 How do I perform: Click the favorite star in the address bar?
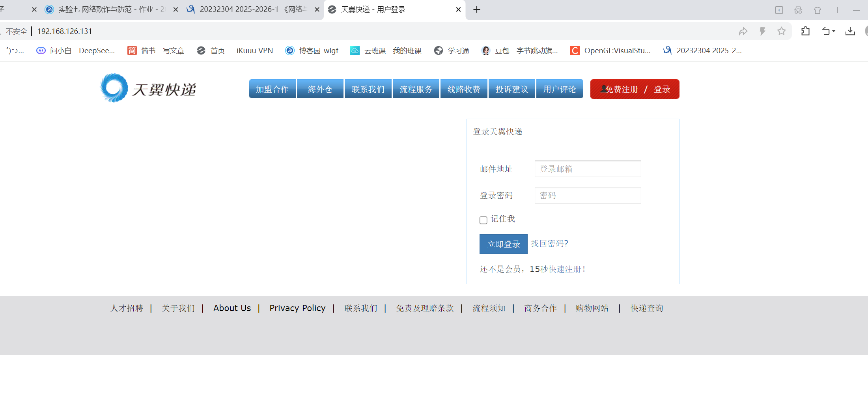(781, 31)
